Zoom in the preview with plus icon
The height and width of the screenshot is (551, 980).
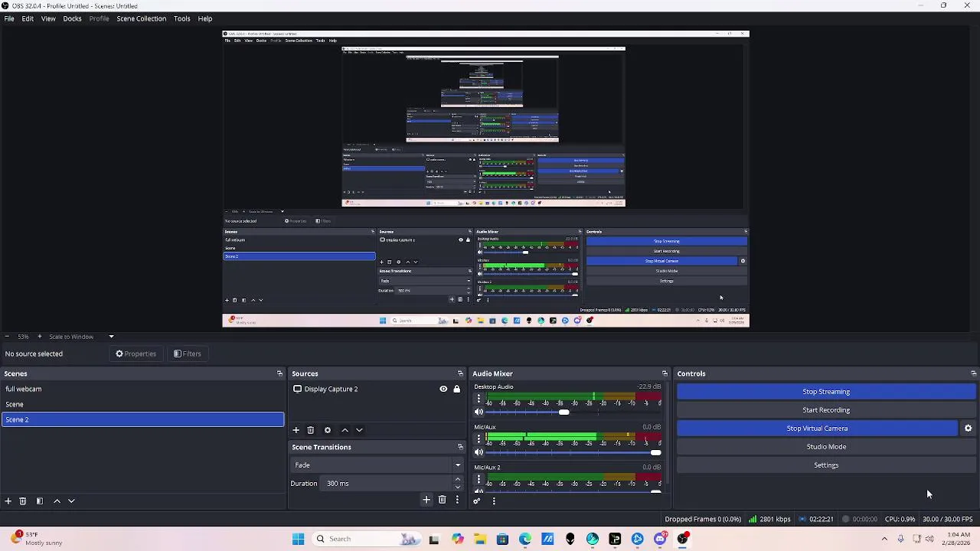(40, 337)
